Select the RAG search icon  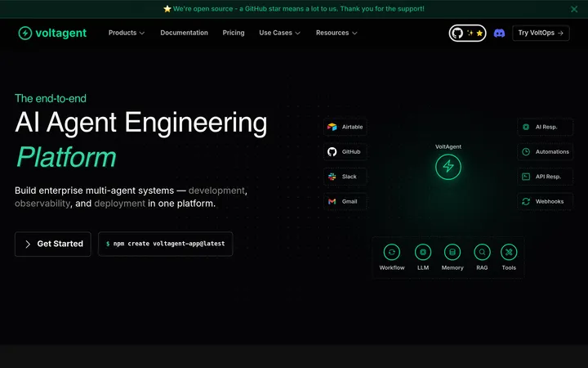pyautogui.click(x=482, y=252)
